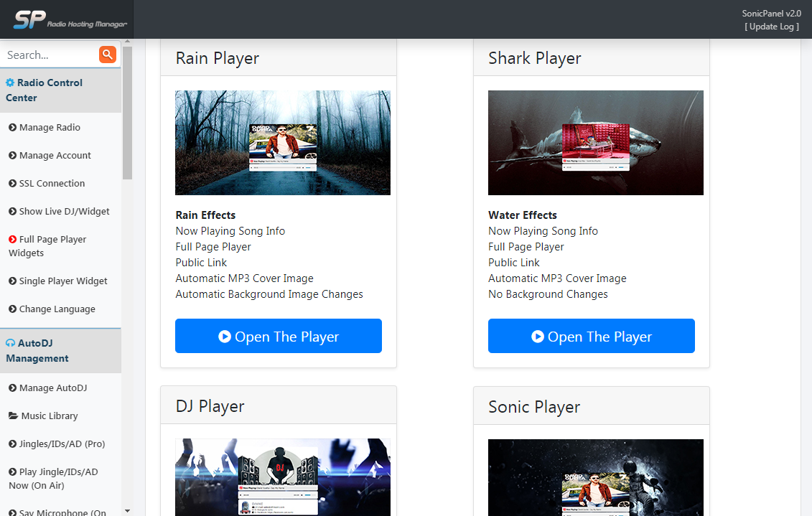Click "No Background Changes" text
Screen dimensions: 812x516
548,294
